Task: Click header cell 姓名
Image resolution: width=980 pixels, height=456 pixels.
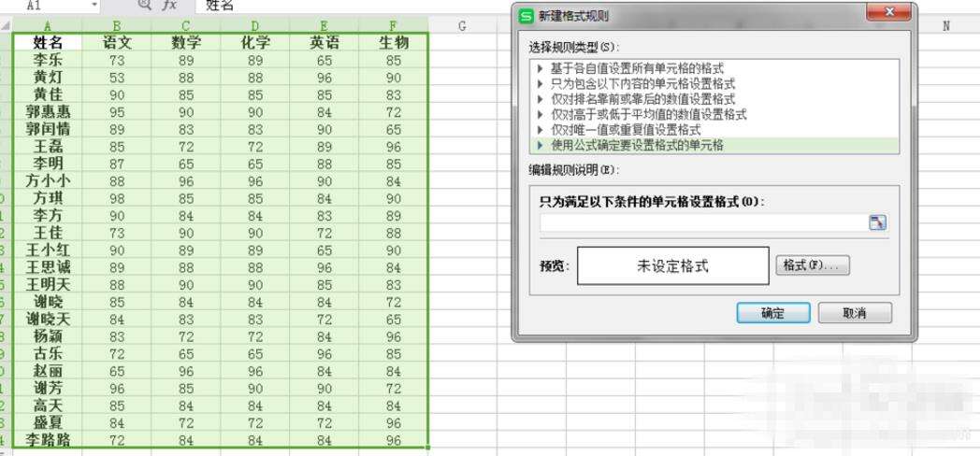Action: pyautogui.click(x=48, y=42)
